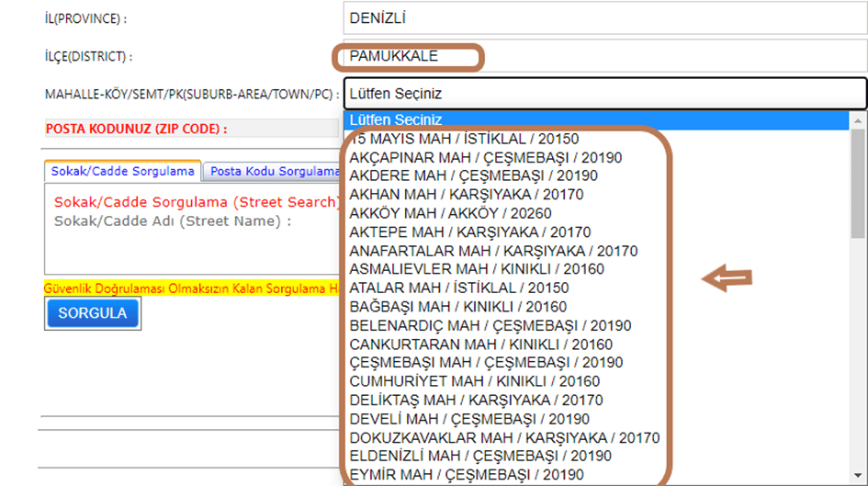Choose CUMHURİYET MAH / KINIKLI / 20160
868x486 pixels.
(475, 381)
